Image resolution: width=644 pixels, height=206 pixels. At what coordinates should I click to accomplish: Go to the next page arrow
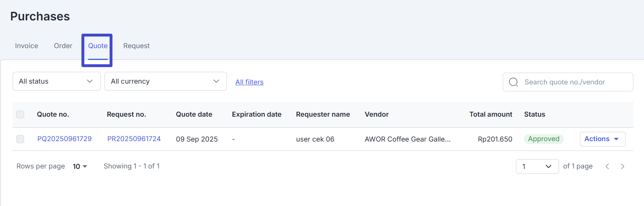pyautogui.click(x=622, y=166)
